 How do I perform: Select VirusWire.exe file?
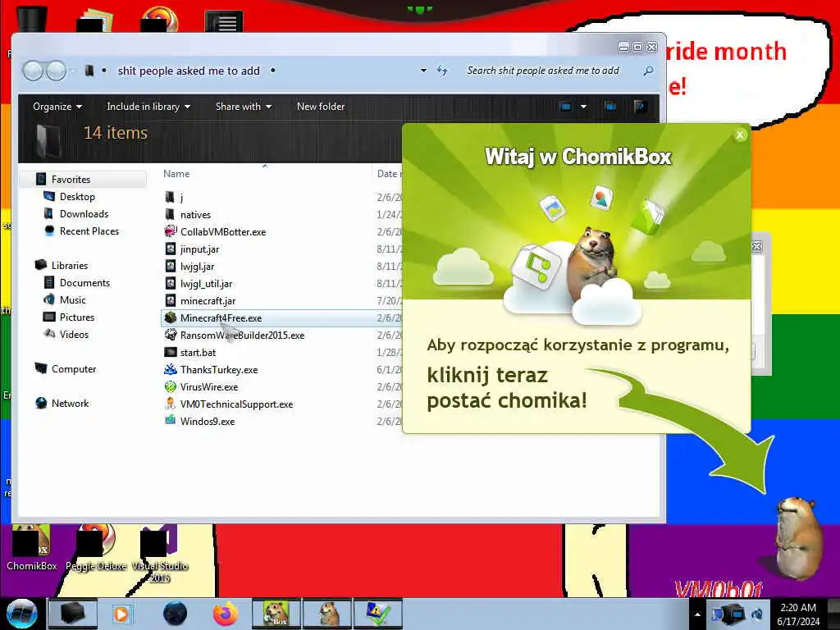click(x=209, y=387)
